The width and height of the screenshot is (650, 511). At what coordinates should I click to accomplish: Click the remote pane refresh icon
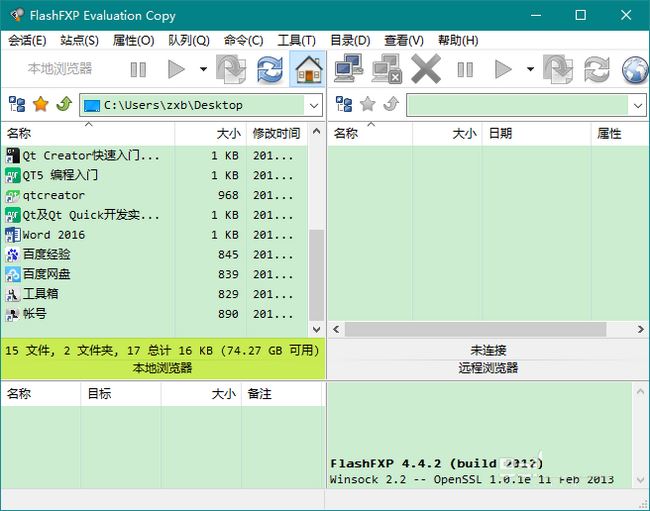click(x=597, y=69)
